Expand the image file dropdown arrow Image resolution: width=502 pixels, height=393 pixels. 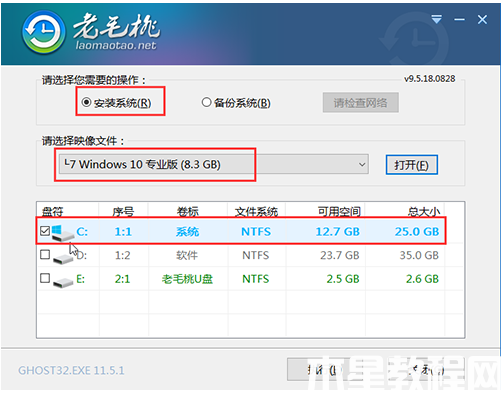click(362, 164)
